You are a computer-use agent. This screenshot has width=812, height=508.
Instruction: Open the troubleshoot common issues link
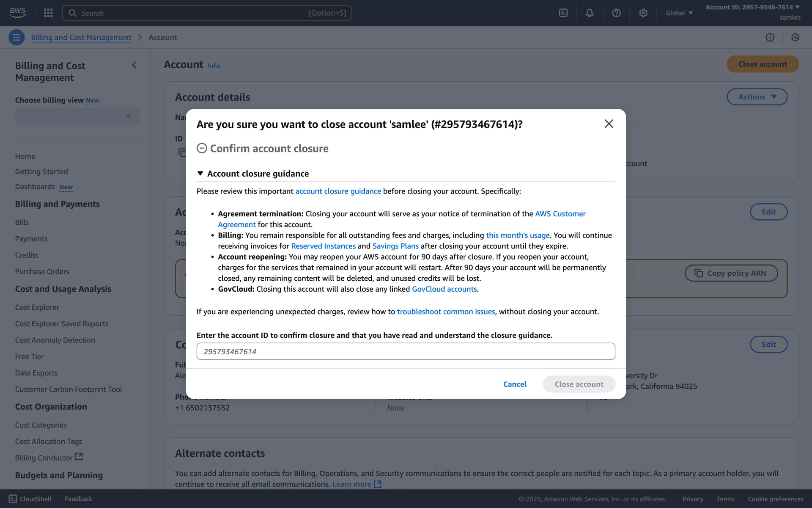click(446, 312)
